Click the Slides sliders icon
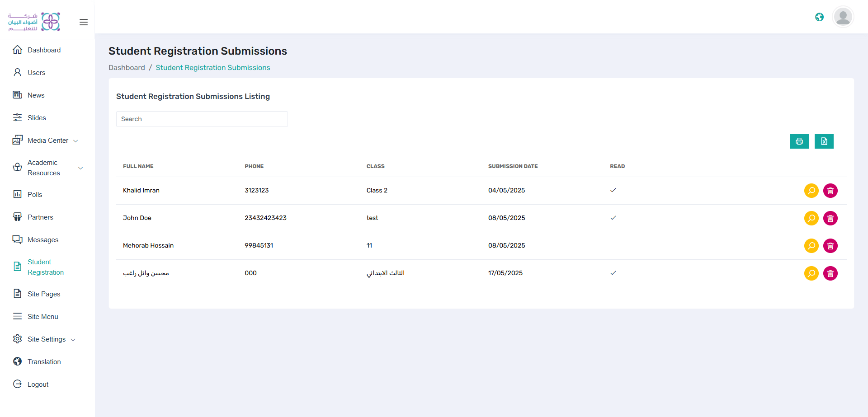This screenshot has height=417, width=868. point(17,117)
